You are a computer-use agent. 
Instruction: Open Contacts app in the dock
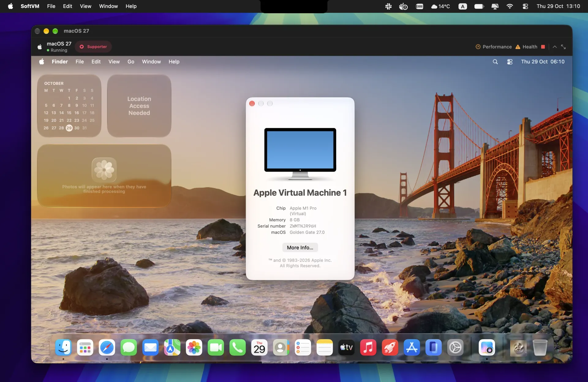[281, 347]
